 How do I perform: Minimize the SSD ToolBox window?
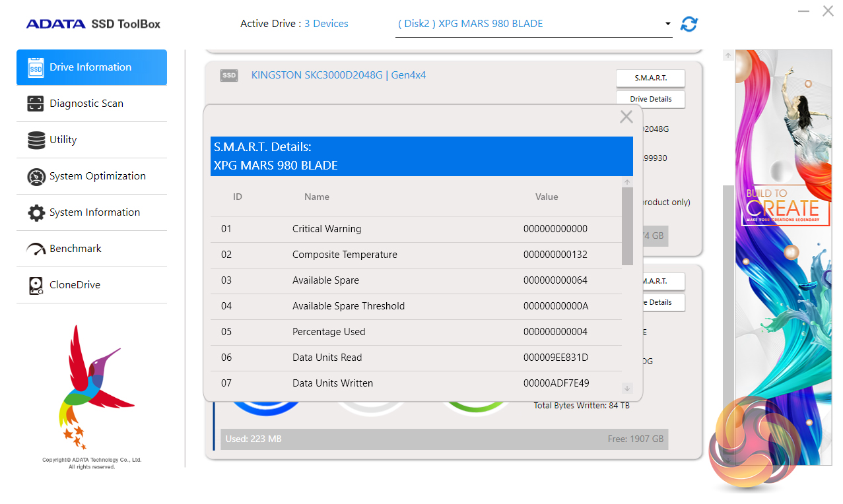tap(803, 11)
